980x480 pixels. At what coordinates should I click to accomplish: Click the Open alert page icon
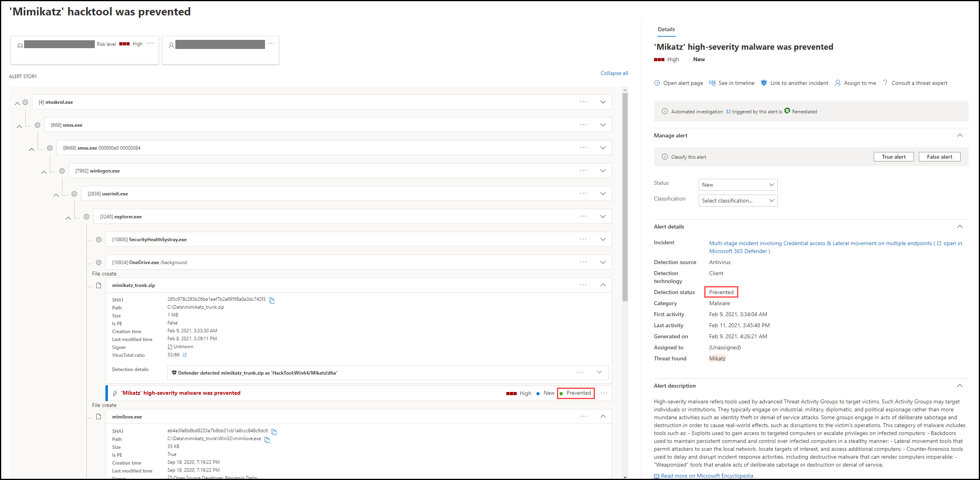tap(657, 83)
